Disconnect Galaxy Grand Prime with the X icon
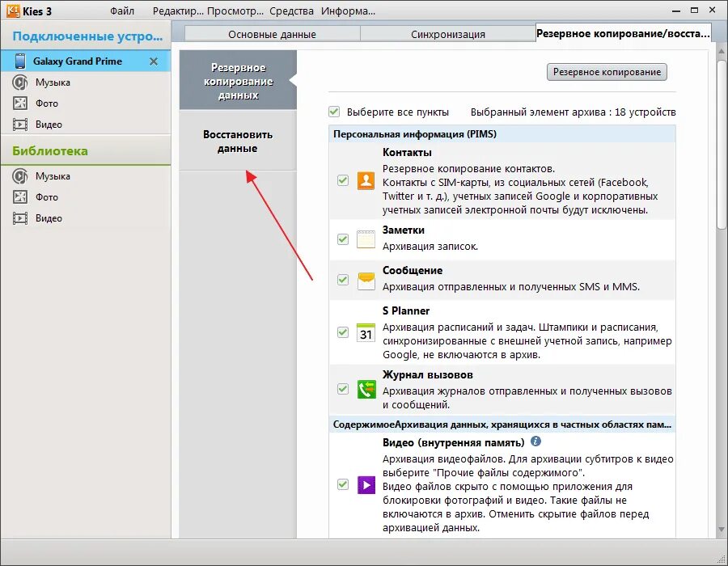Viewport: 728px width, 566px height. 154,61
